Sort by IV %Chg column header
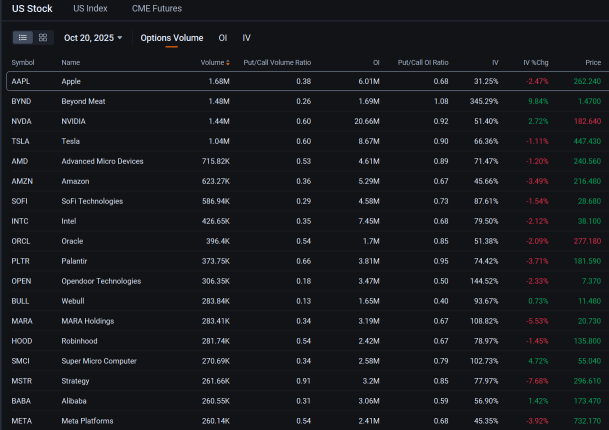This screenshot has height=430, width=609. pos(536,62)
